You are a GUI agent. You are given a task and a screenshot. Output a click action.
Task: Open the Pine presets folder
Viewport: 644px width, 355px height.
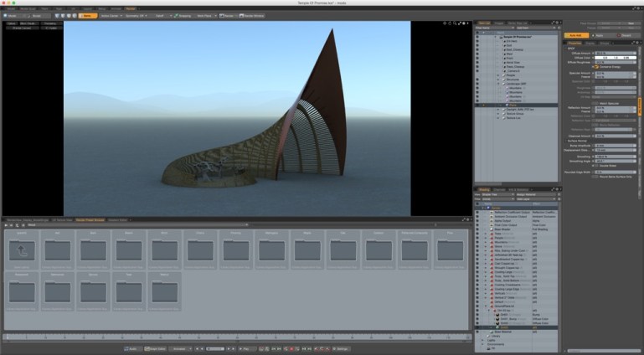coord(451,250)
